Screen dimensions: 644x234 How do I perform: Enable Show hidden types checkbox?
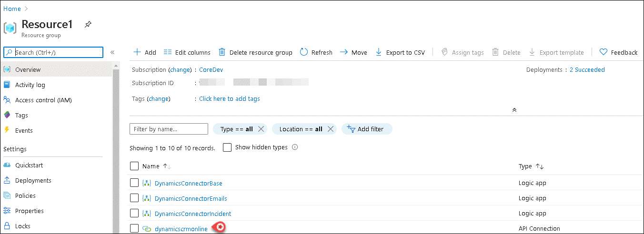pyautogui.click(x=227, y=147)
